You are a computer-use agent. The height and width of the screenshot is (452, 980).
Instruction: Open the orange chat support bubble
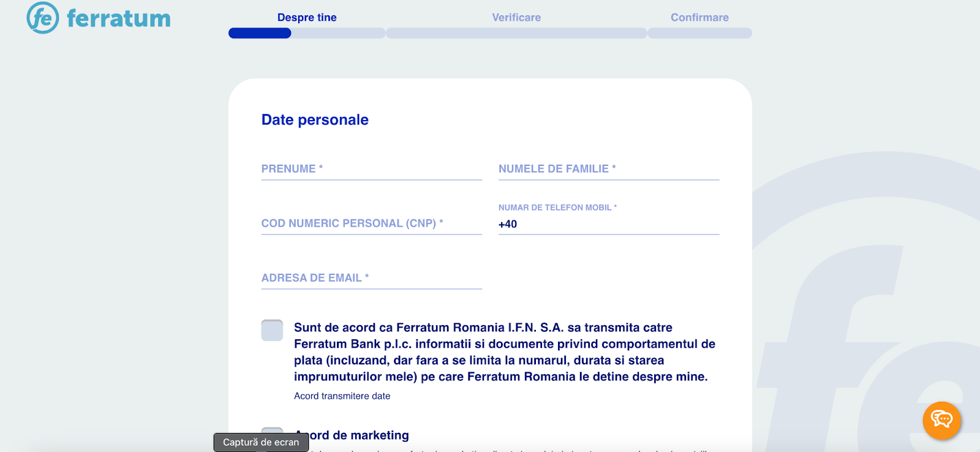[941, 420]
